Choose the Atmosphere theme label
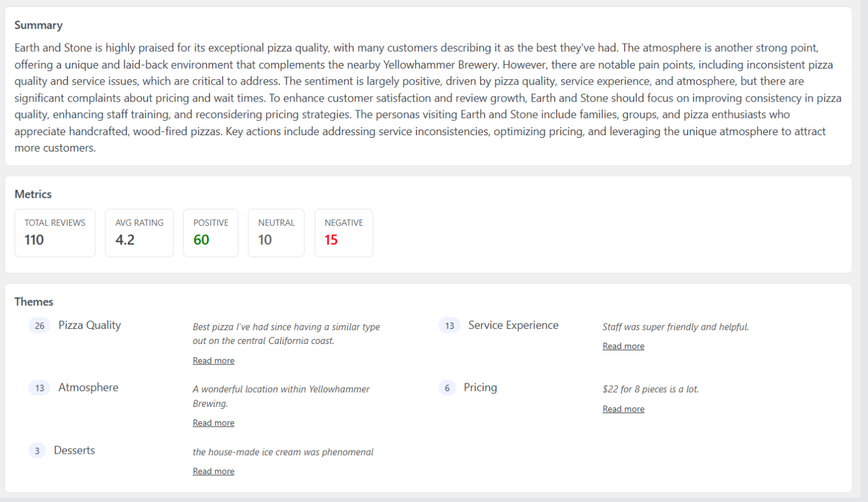The image size is (868, 502). (88, 387)
